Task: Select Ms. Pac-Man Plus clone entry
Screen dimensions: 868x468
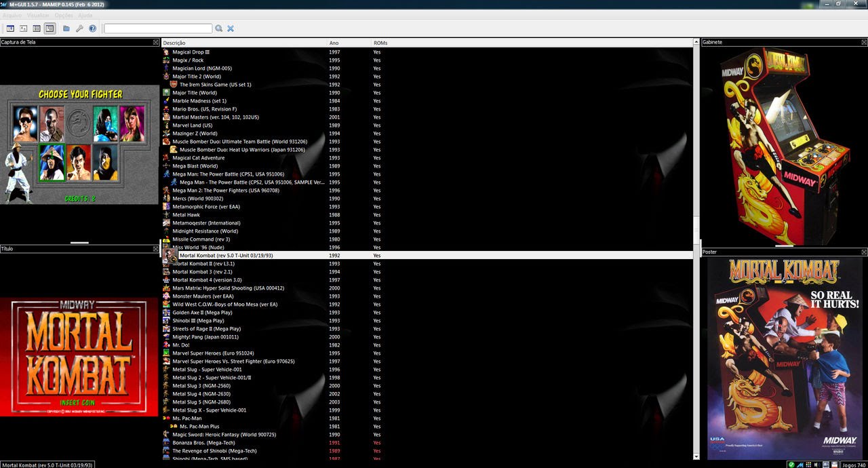Action: coord(427,427)
